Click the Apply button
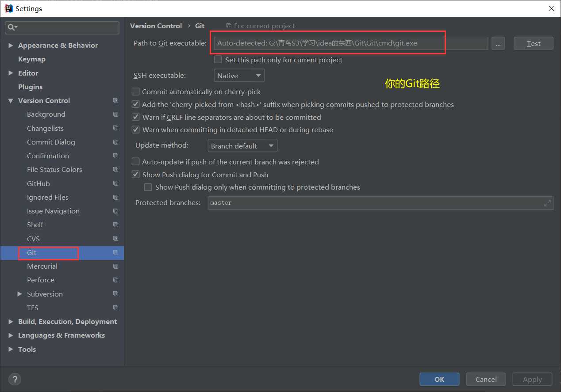 532,379
